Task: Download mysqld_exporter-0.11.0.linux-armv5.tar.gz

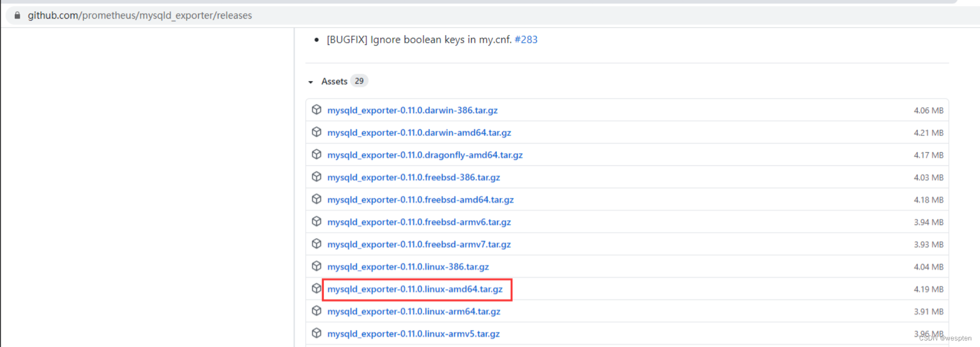Action: pyautogui.click(x=414, y=333)
